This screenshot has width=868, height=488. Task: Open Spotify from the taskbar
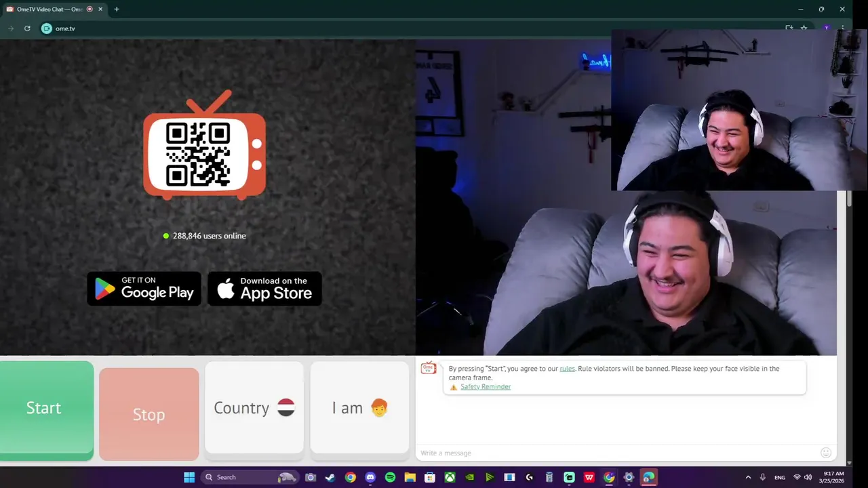(x=390, y=477)
